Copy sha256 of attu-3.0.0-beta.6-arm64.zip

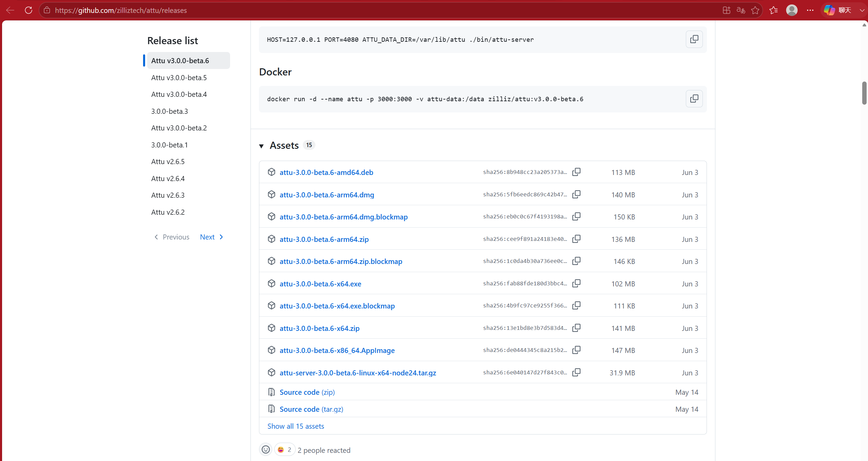pos(576,239)
